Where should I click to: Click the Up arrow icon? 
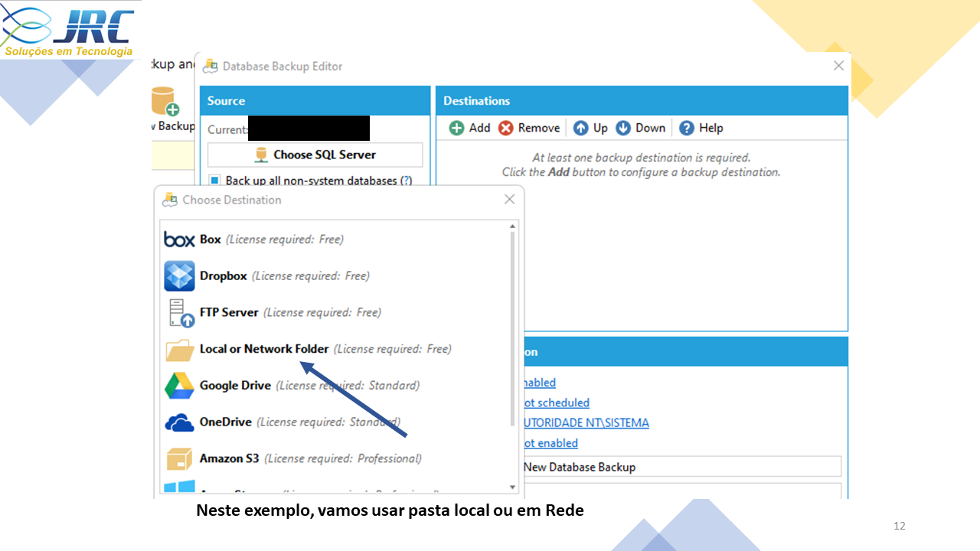click(x=581, y=128)
